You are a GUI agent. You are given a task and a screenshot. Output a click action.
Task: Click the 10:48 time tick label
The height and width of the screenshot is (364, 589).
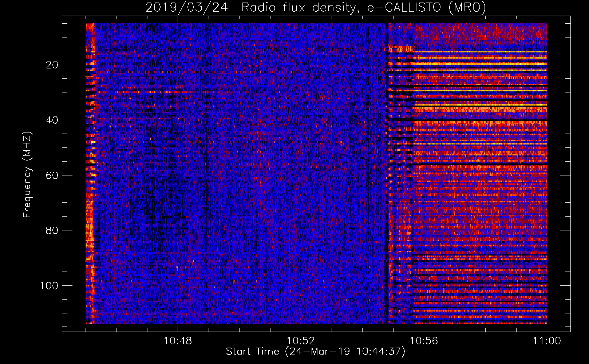178,341
